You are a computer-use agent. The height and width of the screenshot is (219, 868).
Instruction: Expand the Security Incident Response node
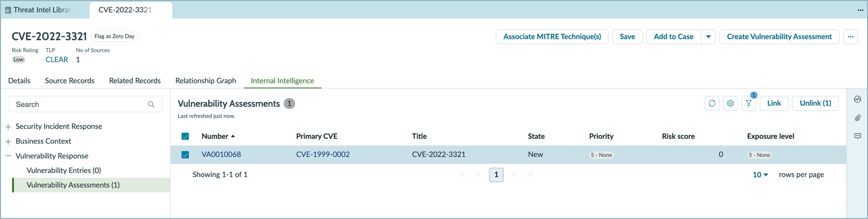click(x=8, y=127)
